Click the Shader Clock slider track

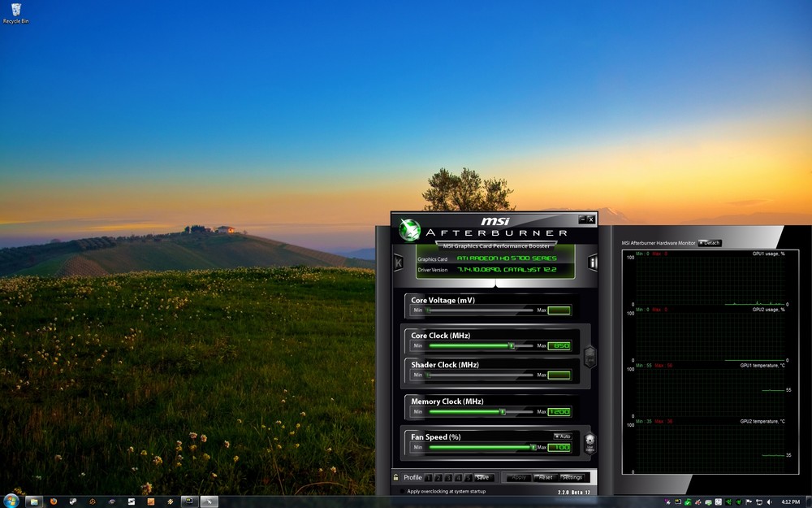pos(480,375)
